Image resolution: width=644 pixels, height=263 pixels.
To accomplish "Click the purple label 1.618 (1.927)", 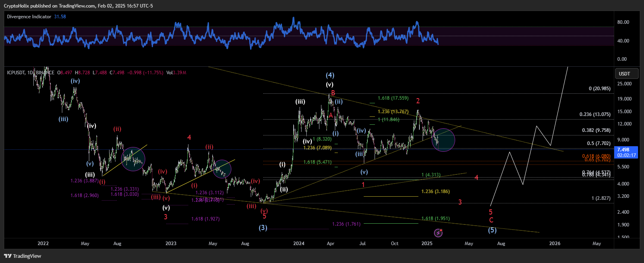I will [205, 219].
